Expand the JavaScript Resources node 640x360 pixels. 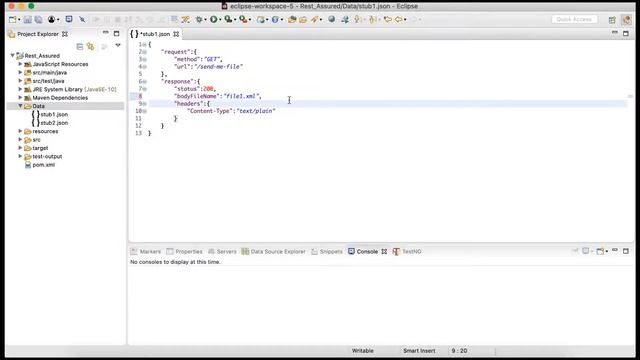coord(20,64)
